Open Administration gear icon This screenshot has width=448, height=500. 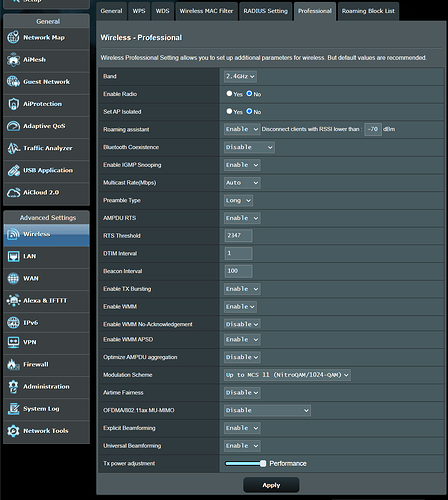13,387
